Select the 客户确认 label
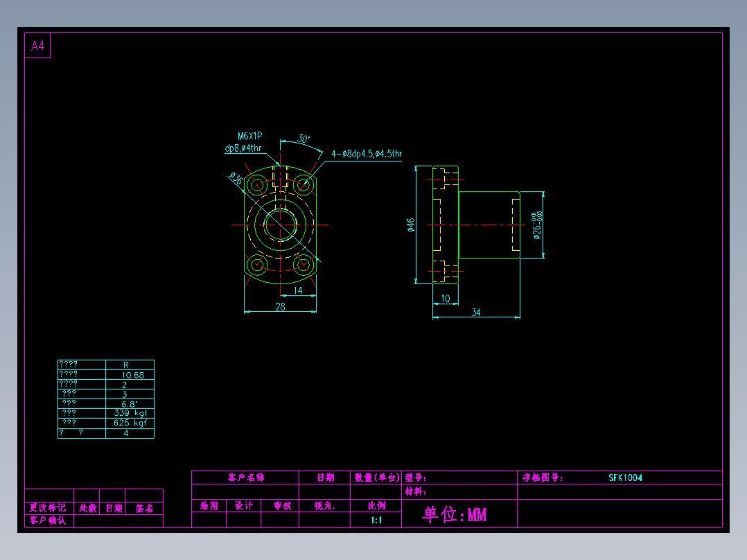Image resolution: width=747 pixels, height=560 pixels. click(x=48, y=520)
